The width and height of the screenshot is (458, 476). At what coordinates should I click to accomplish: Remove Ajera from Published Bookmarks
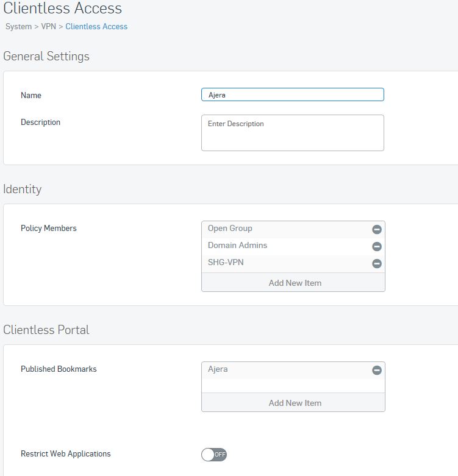(x=377, y=370)
